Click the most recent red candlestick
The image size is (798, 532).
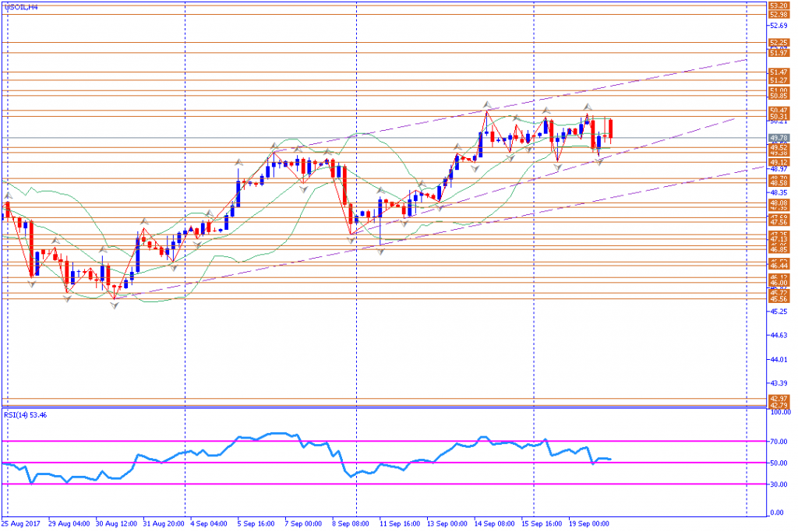[x=611, y=129]
